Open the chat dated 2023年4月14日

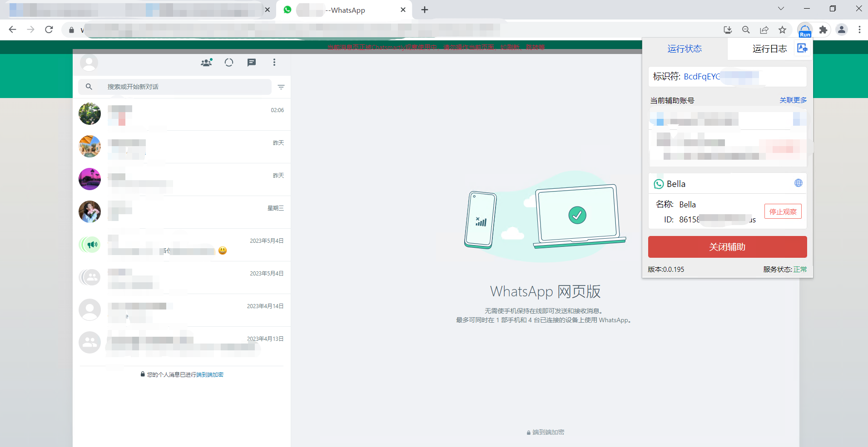182,310
